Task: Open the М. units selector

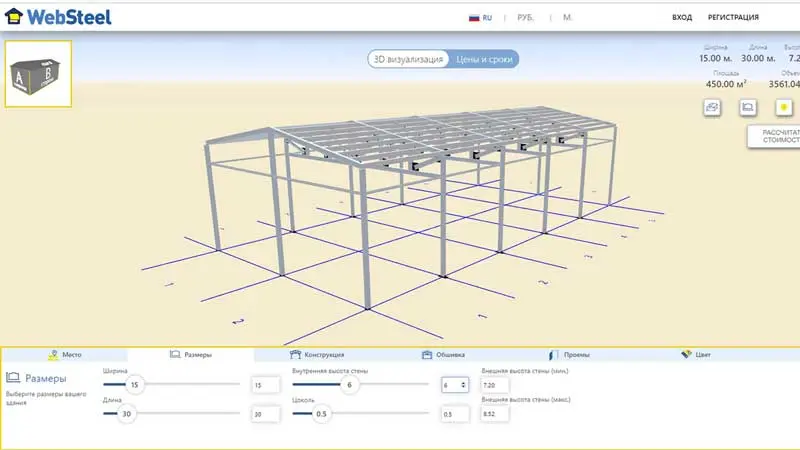Action: point(567,18)
